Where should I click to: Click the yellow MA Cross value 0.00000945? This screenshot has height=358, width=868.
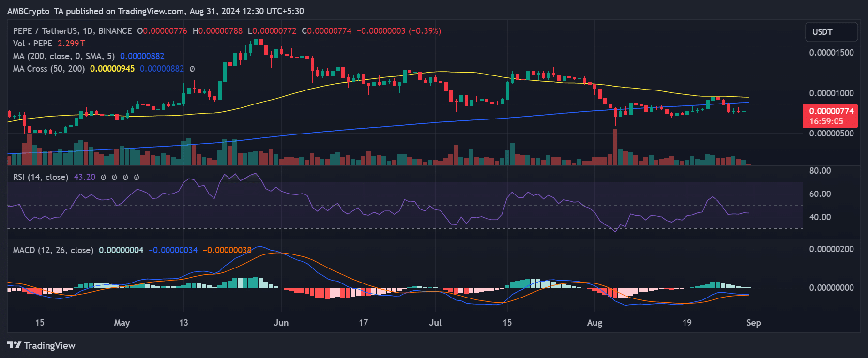[x=112, y=69]
